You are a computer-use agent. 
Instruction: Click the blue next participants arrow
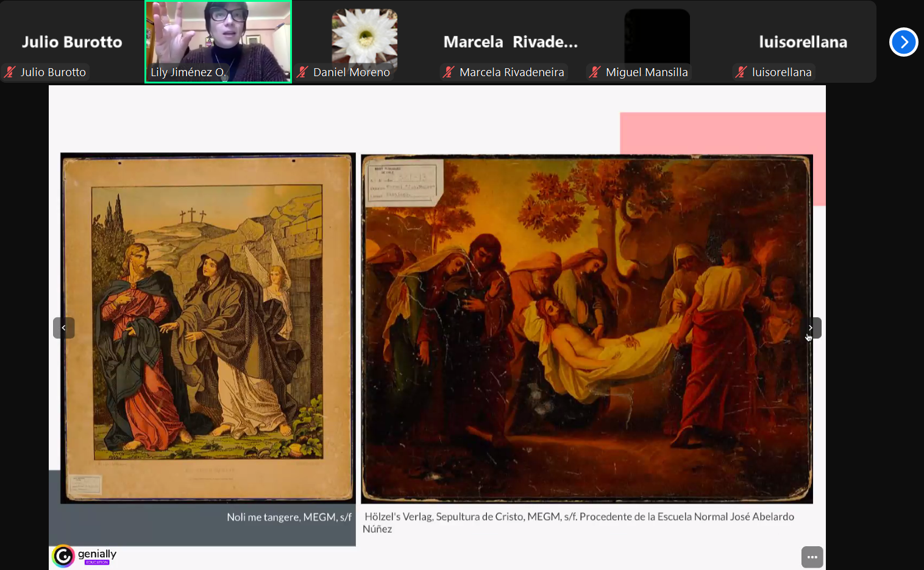click(x=903, y=42)
